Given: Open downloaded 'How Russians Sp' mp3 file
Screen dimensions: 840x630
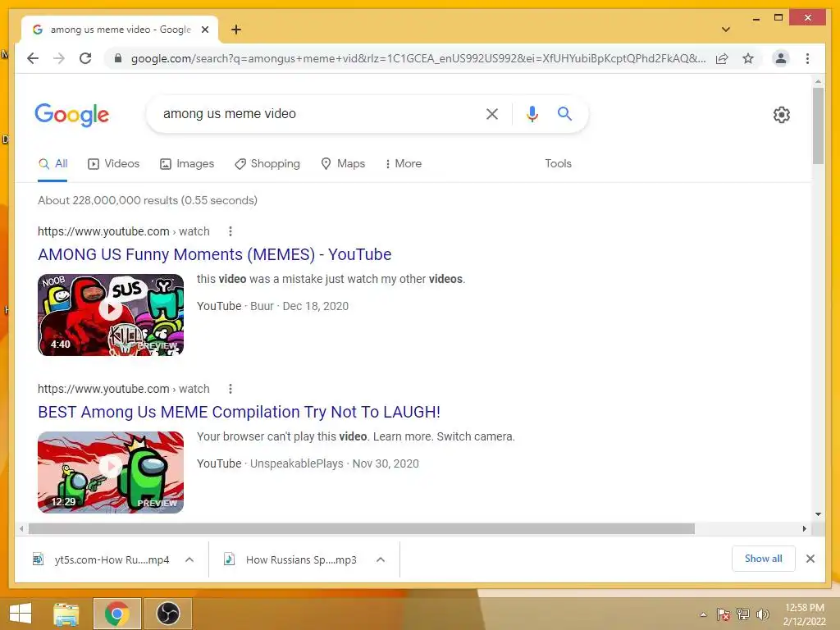Looking at the screenshot, I should pos(292,559).
